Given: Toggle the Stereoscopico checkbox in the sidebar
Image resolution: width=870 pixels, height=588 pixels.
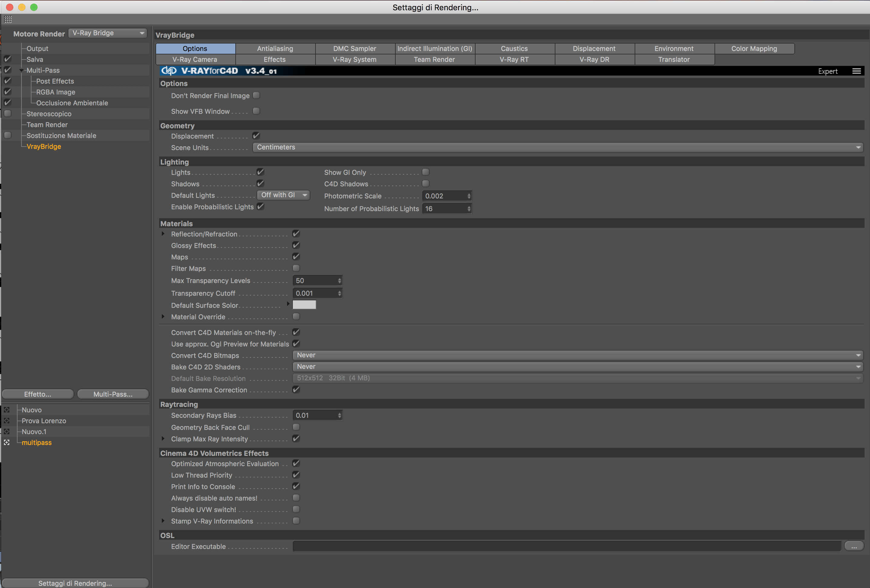Looking at the screenshot, I should 8,113.
